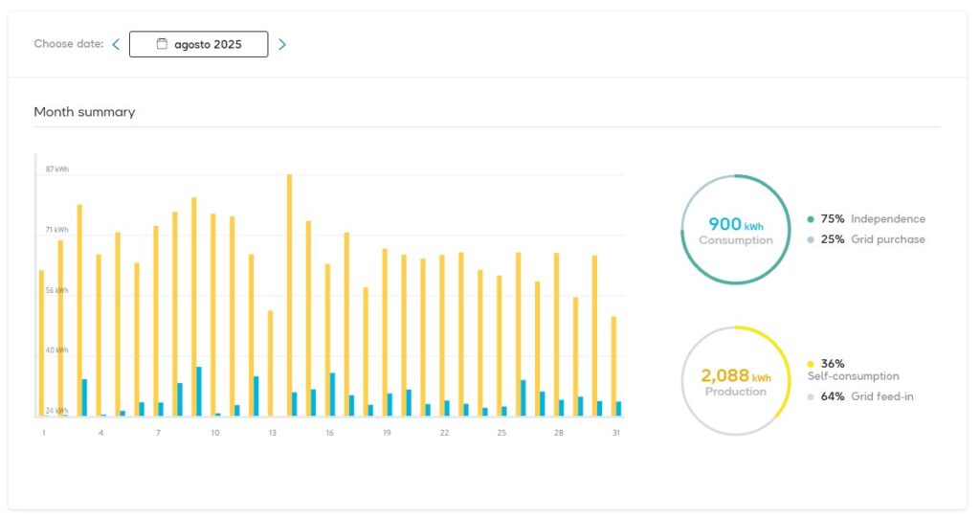980x519 pixels.
Task: Click the yellow production bar for day 31
Action: [x=614, y=366]
